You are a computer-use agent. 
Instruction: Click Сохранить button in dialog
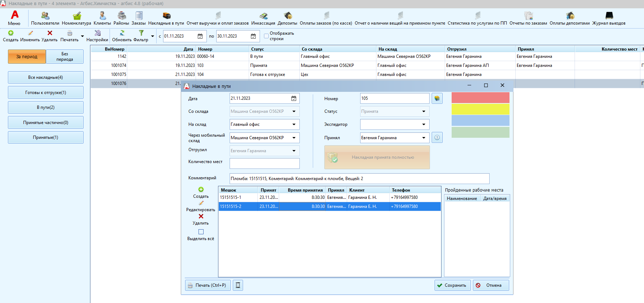coord(453,285)
